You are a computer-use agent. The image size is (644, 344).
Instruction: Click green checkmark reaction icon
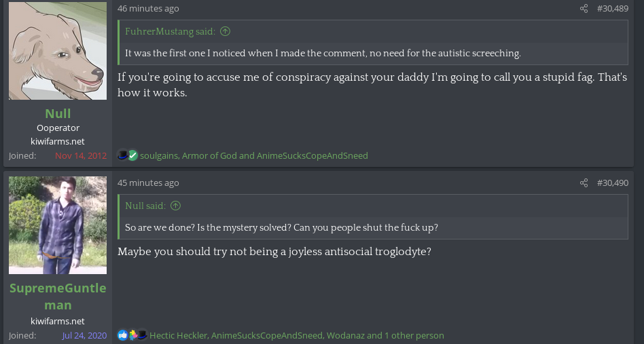132,155
